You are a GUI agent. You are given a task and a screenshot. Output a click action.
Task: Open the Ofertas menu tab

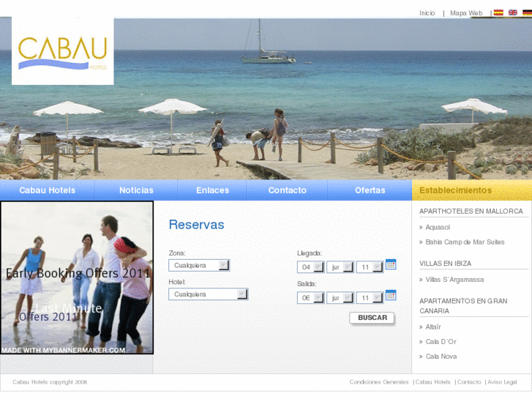370,190
